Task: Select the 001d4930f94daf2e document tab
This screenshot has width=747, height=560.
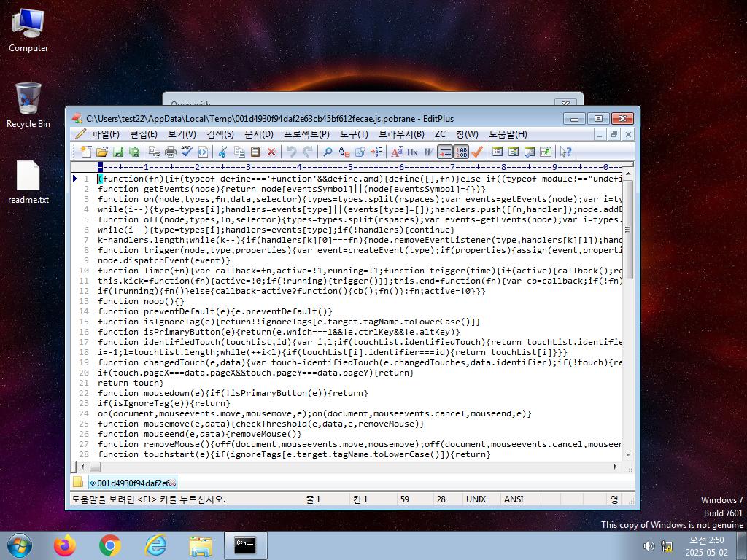Action: (x=132, y=483)
